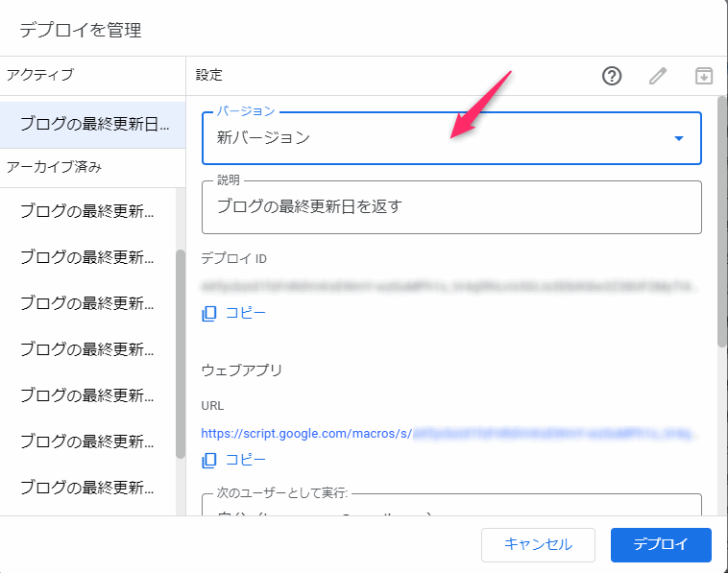
Task: Click the アーカイブ済み section heading
Action: pos(55,167)
